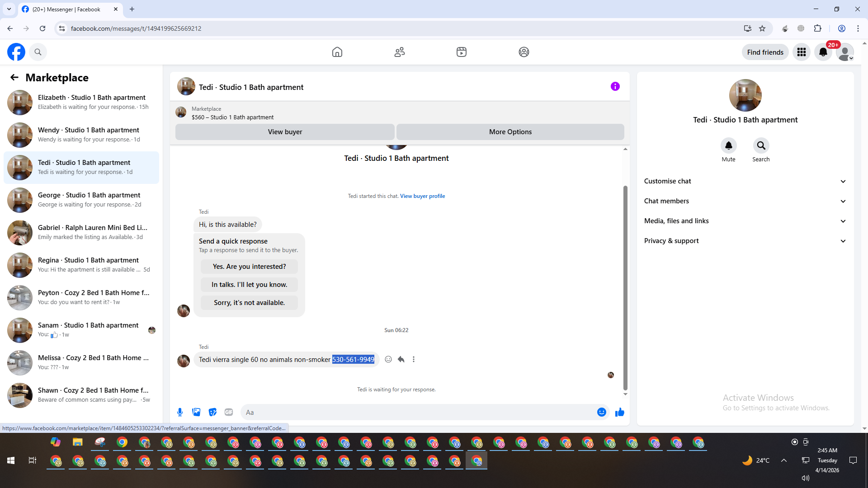Open more options on Tedi's message

(x=414, y=359)
